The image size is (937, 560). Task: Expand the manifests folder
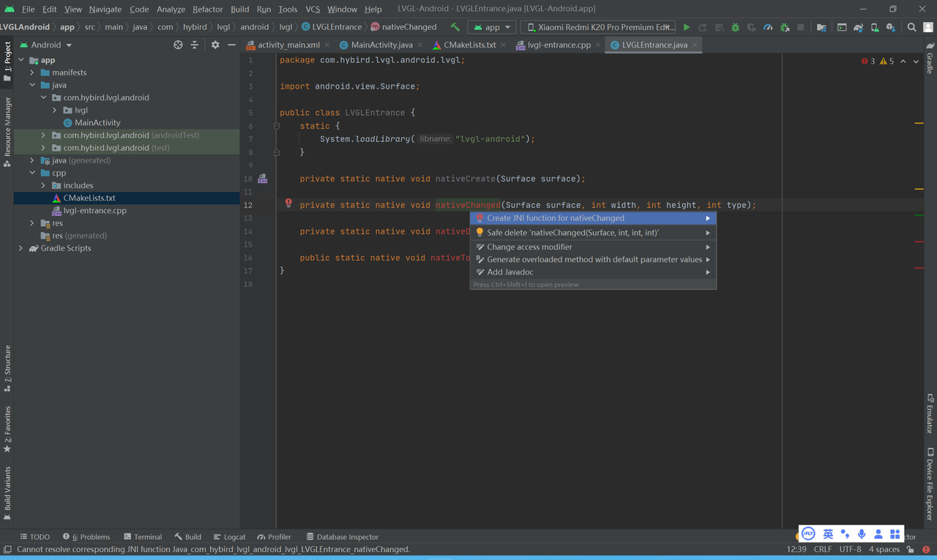tap(32, 72)
